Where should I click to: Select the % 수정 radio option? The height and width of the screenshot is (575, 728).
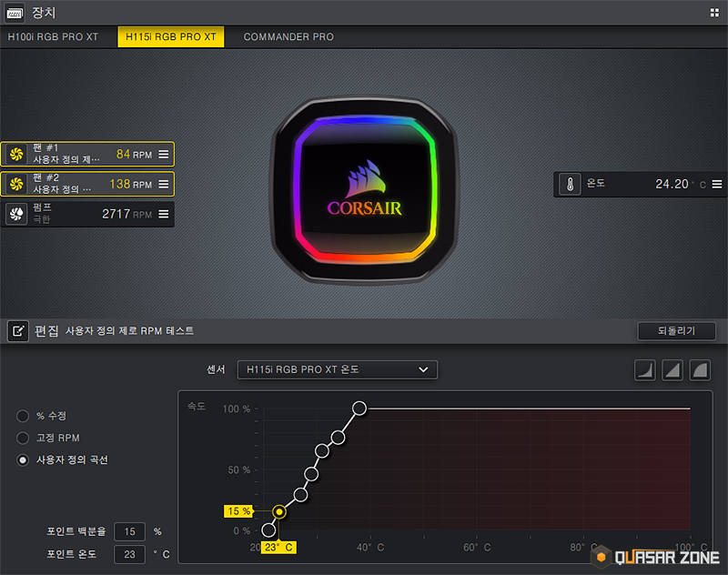[23, 416]
